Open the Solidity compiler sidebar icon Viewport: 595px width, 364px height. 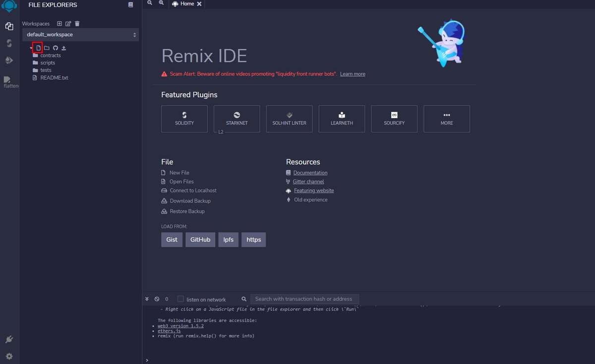9,43
